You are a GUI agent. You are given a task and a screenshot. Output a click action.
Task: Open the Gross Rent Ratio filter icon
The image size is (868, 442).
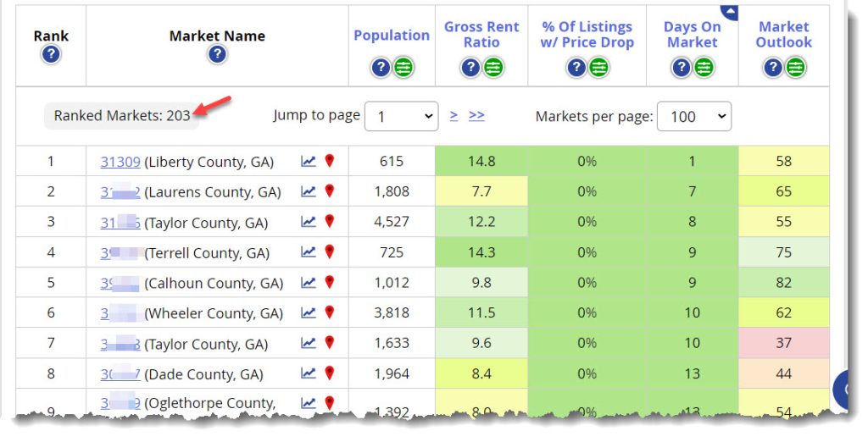click(493, 68)
